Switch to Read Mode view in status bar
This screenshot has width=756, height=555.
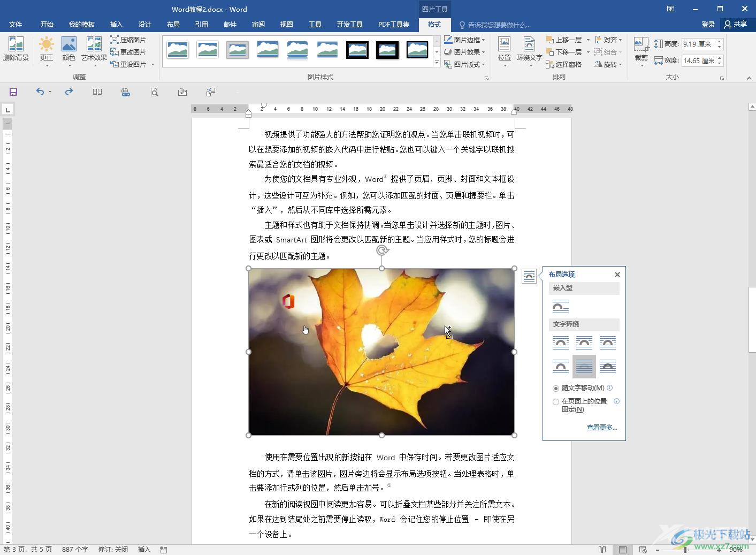coord(602,550)
